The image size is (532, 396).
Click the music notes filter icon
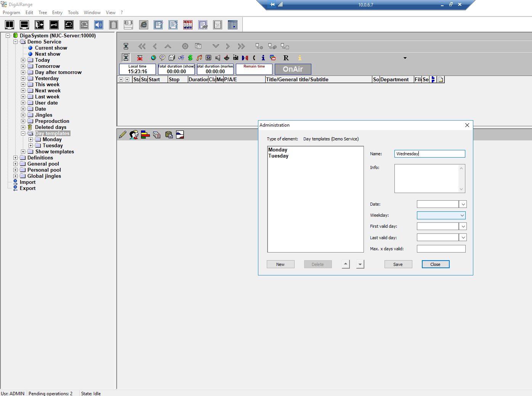pyautogui.click(x=199, y=58)
